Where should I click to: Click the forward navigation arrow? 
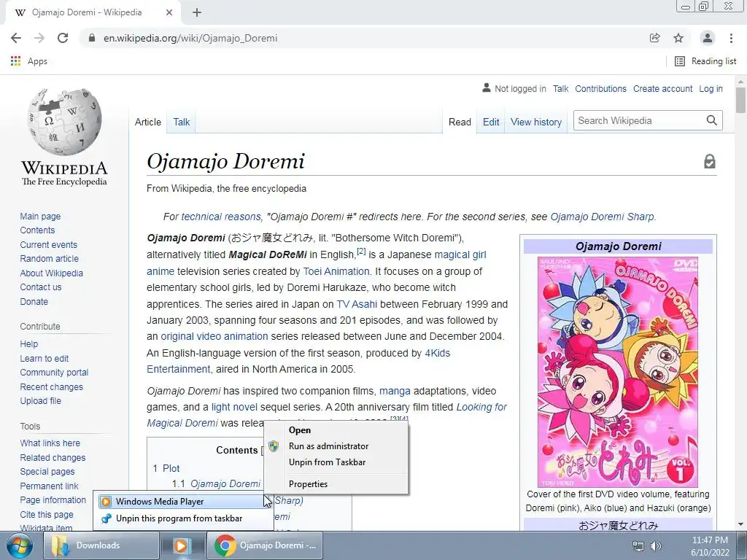[x=39, y=38]
